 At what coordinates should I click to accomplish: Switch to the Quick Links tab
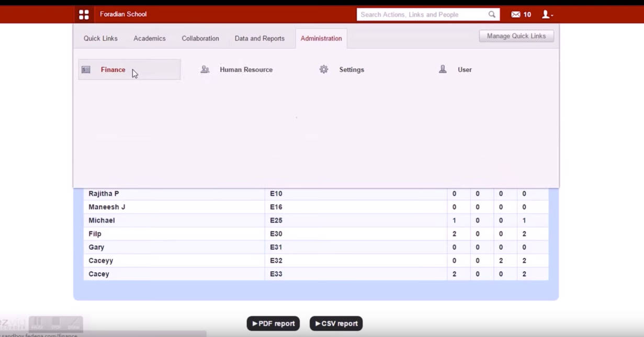tap(100, 38)
